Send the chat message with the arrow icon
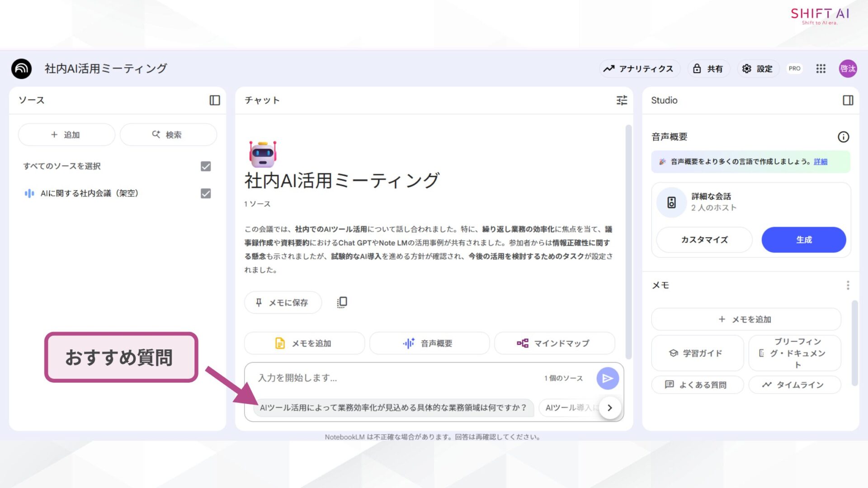 pyautogui.click(x=607, y=378)
